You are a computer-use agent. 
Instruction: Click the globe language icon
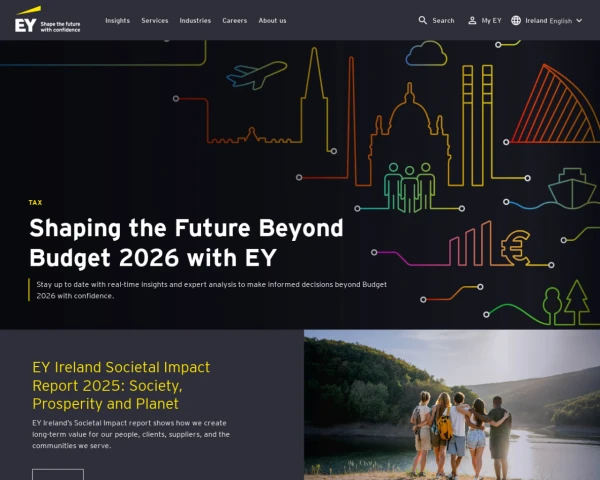[516, 20]
